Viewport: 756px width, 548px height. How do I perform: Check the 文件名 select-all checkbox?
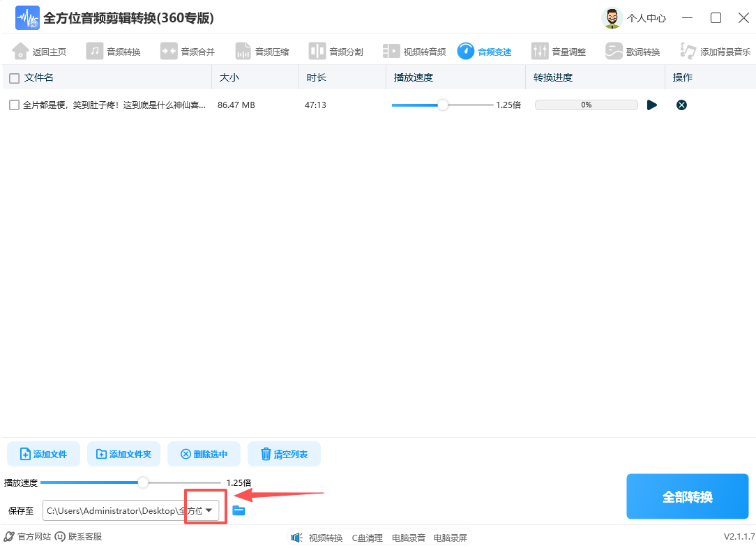point(13,77)
